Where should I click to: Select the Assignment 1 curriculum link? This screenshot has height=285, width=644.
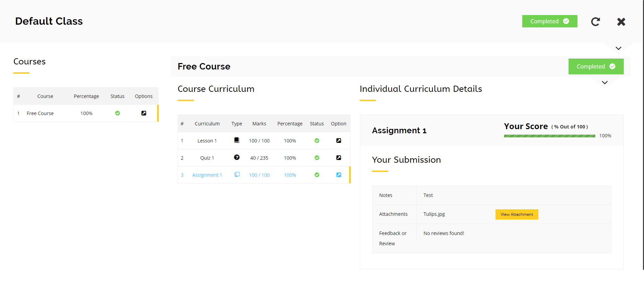pos(207,175)
